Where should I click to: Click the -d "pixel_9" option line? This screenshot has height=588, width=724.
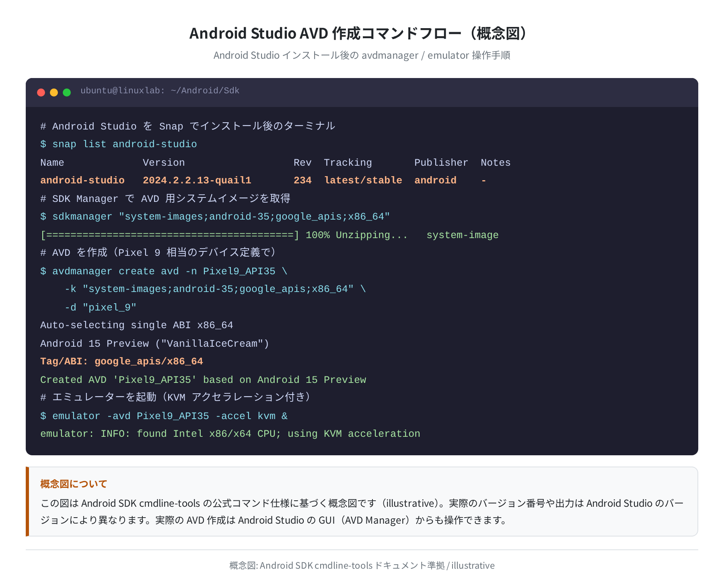[101, 307]
